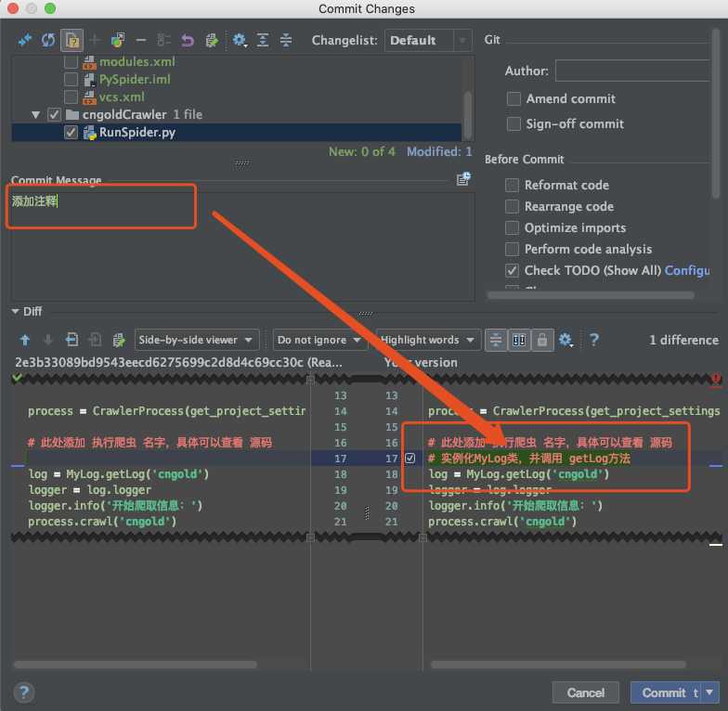Click the Edit source icon in the top toolbar
This screenshot has width=728, height=711.
point(212,41)
